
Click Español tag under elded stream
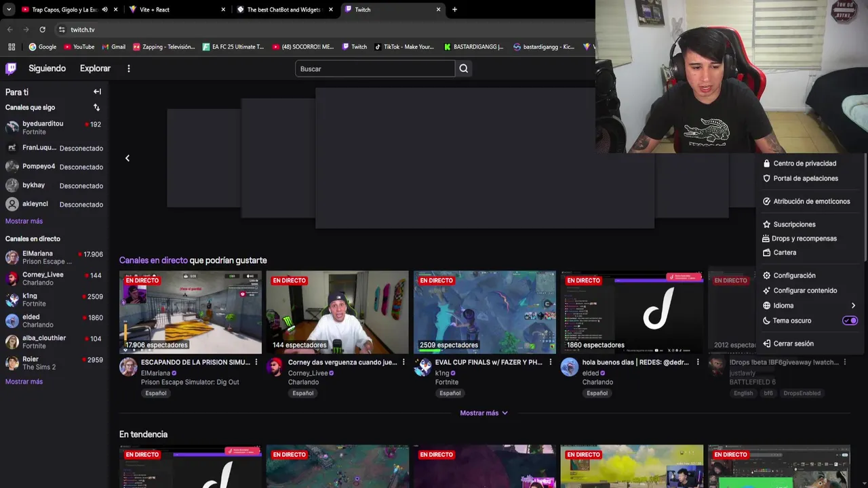click(x=597, y=393)
